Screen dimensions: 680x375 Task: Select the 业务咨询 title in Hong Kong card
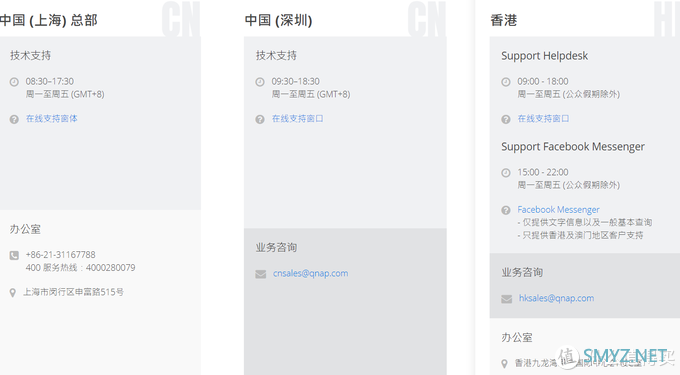coord(522,273)
